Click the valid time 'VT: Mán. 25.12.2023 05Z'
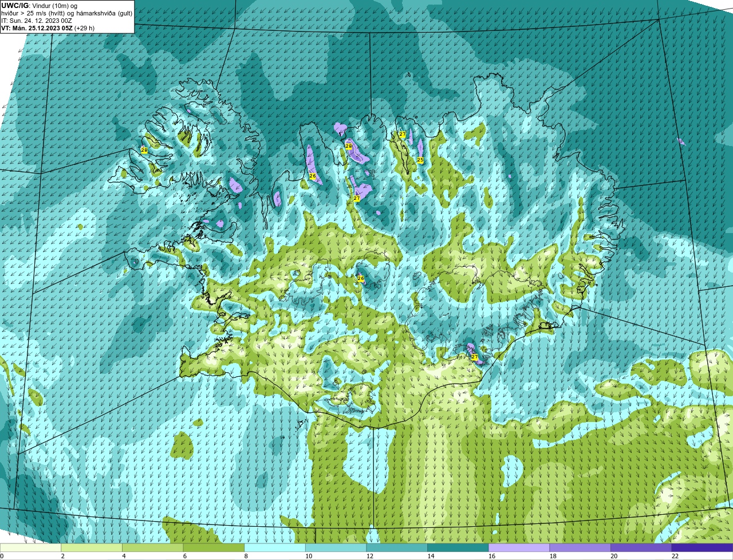733x560 pixels. pyautogui.click(x=37, y=28)
